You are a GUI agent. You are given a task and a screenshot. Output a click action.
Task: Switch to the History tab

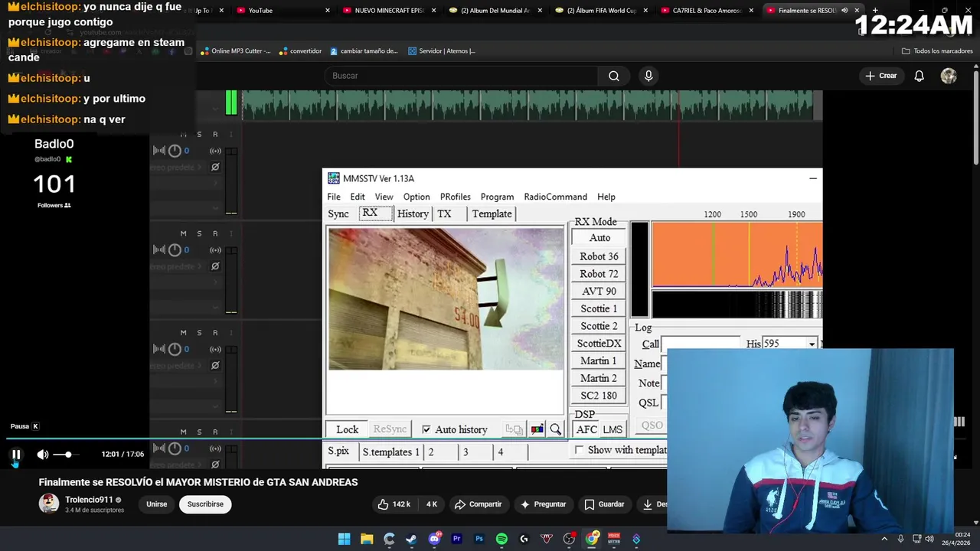coord(413,214)
